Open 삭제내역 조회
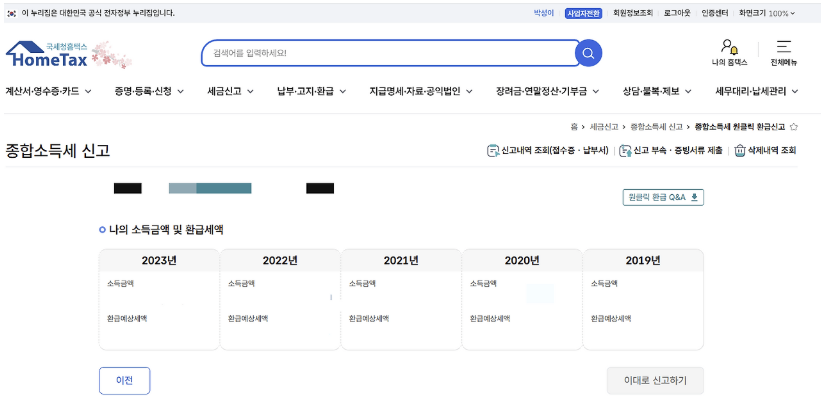Image resolution: width=821 pixels, height=416 pixels. point(765,151)
